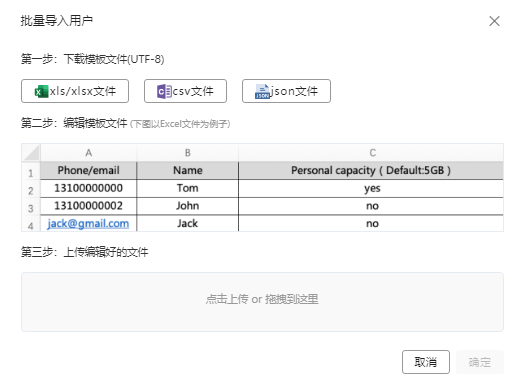Click the jack@gmail.com link in table

(x=88, y=223)
